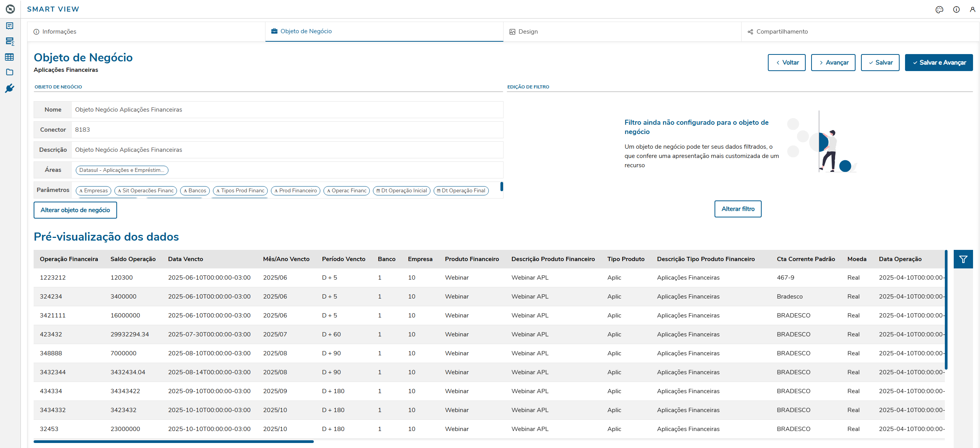Open the user profile icon in the header
This screenshot has height=448, width=980.
[x=973, y=10]
